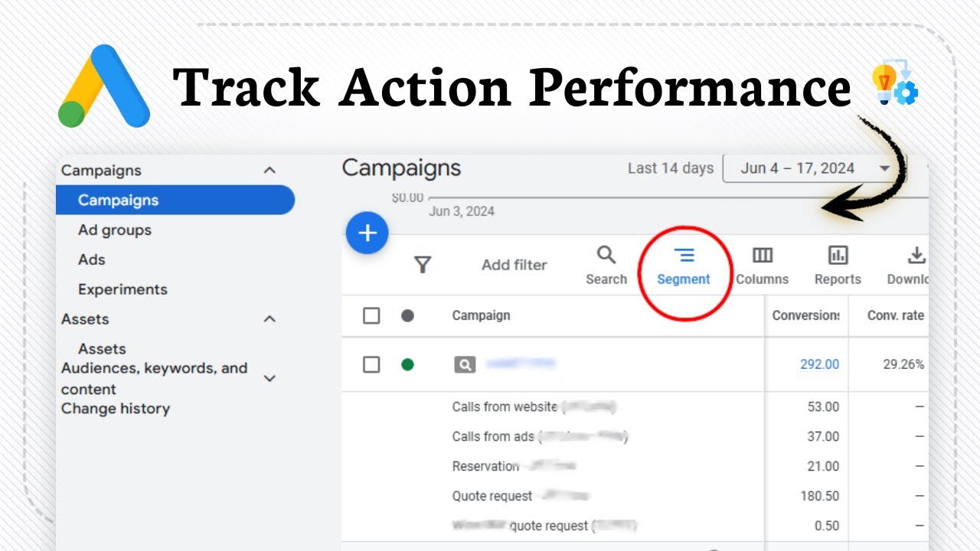Open the blurred campaign name link
Viewport: 980px width, 551px height.
pos(521,364)
